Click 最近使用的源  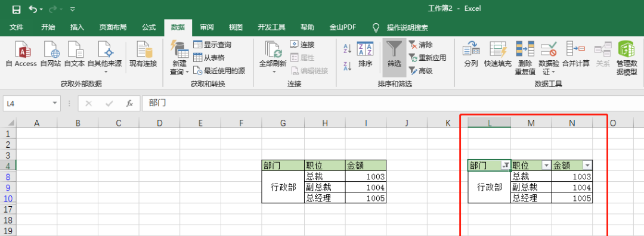click(219, 71)
